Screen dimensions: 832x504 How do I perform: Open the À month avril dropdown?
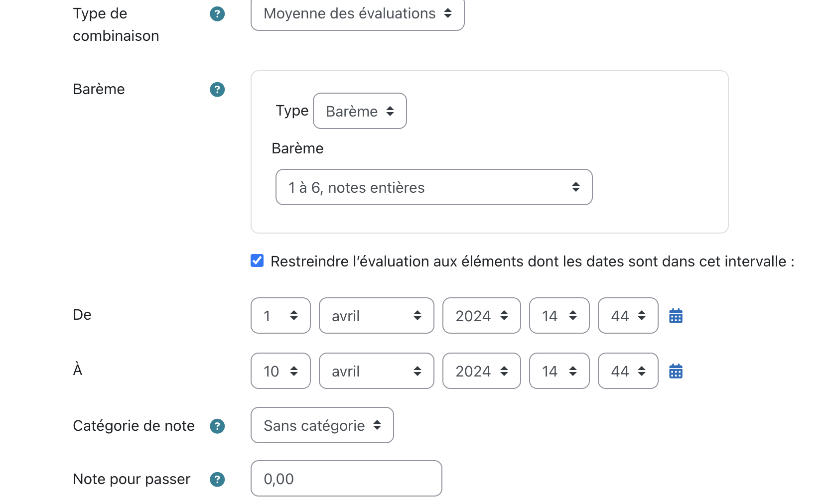coord(376,371)
